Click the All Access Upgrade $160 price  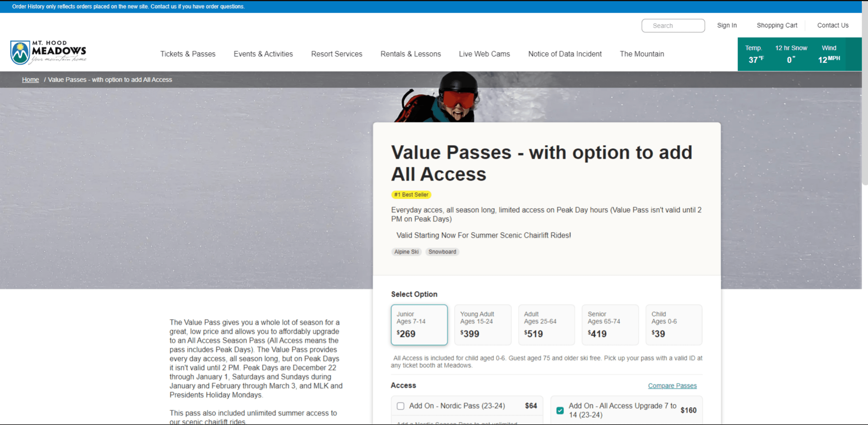pyautogui.click(x=689, y=411)
